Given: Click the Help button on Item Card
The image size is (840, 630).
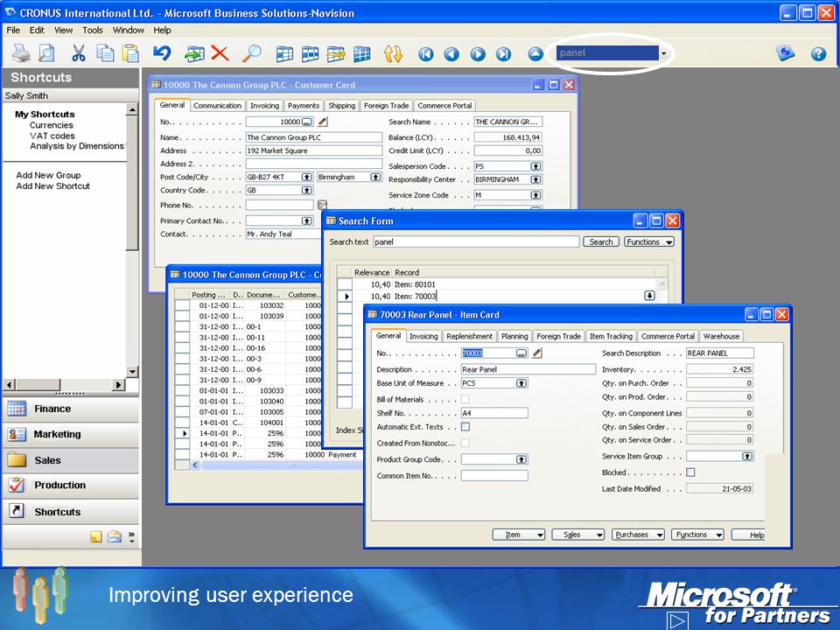Looking at the screenshot, I should click(x=750, y=535).
